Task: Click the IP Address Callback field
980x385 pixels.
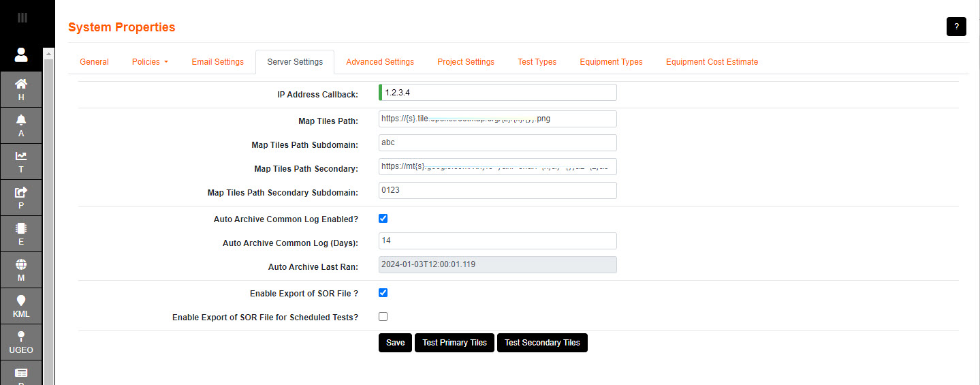Action: pyautogui.click(x=499, y=93)
